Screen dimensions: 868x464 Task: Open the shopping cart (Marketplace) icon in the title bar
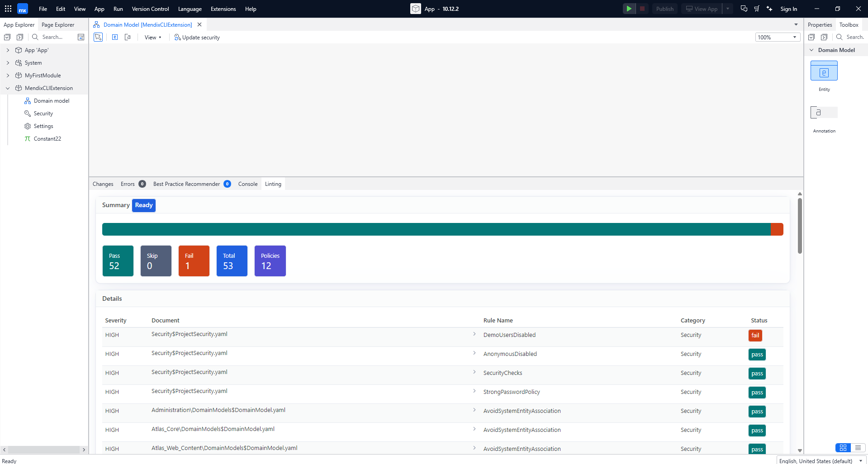[756, 9]
